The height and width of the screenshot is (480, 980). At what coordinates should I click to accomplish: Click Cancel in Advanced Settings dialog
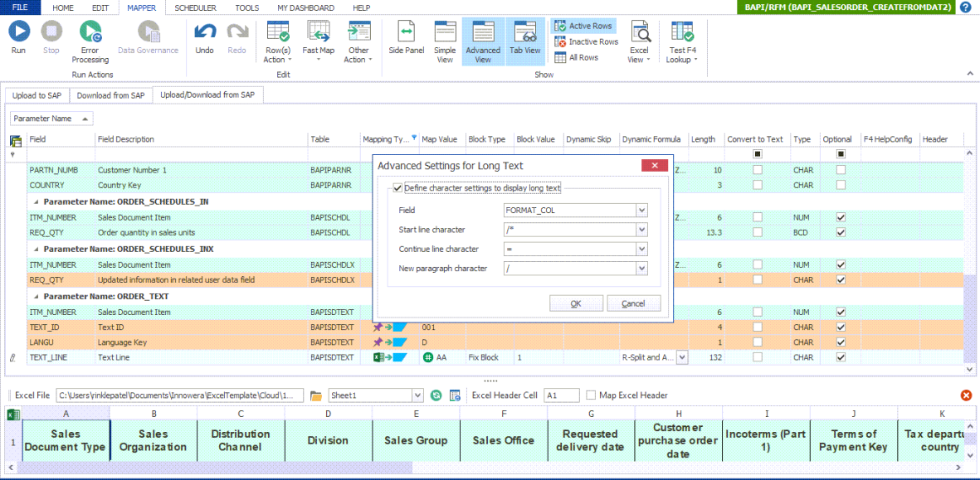[633, 303]
